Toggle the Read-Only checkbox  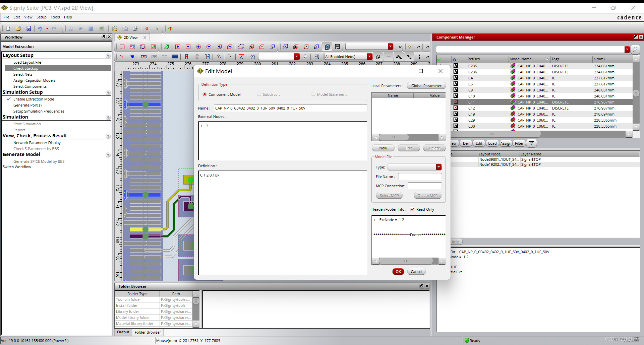tap(412, 209)
